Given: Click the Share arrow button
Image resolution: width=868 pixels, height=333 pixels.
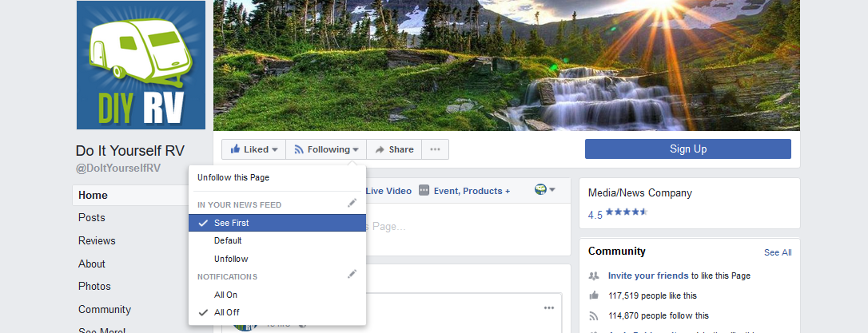Looking at the screenshot, I should click(x=394, y=149).
